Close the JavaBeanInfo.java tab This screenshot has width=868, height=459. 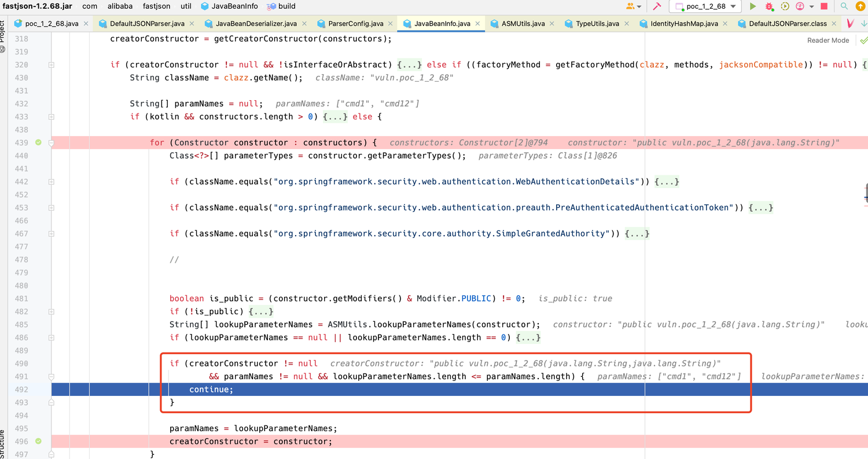click(477, 24)
